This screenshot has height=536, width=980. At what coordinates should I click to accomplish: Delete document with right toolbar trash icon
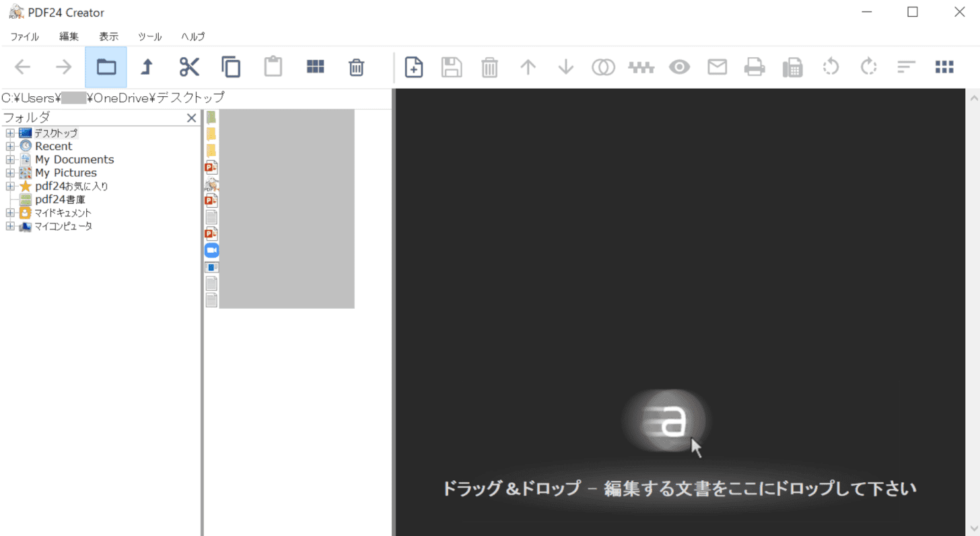(489, 67)
